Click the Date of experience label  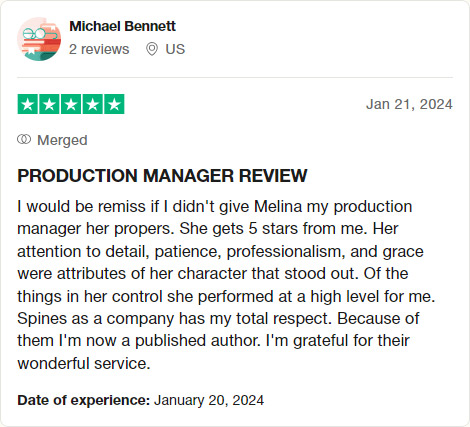coord(84,400)
